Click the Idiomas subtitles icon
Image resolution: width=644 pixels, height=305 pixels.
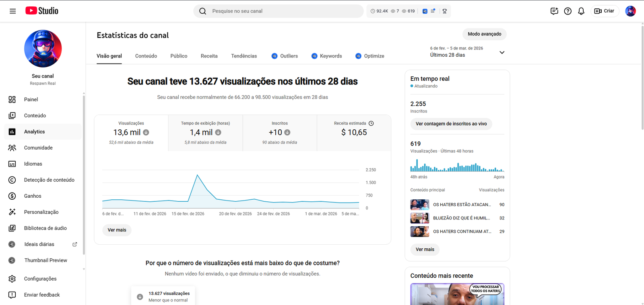(x=12, y=164)
